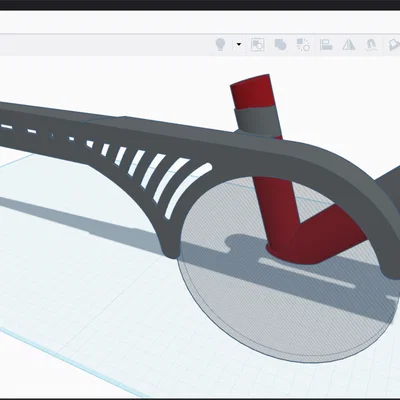Activate the Cruise magnet icon
Image resolution: width=400 pixels, height=400 pixels.
click(x=371, y=45)
